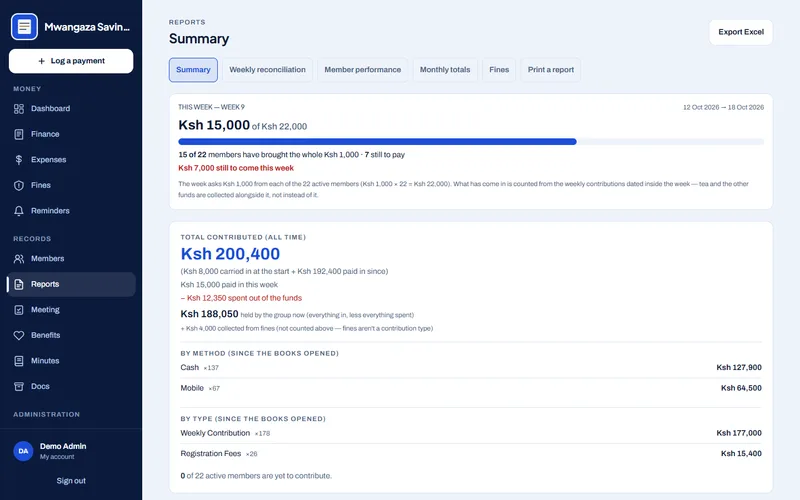800x500 pixels.
Task: Switch to Monthly totals tab
Action: pos(445,70)
